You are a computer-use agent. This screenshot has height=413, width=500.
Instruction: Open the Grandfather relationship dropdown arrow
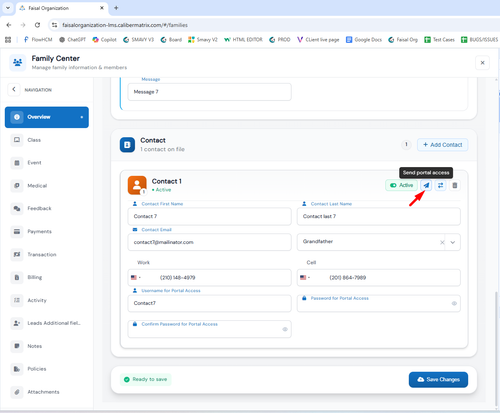click(453, 242)
